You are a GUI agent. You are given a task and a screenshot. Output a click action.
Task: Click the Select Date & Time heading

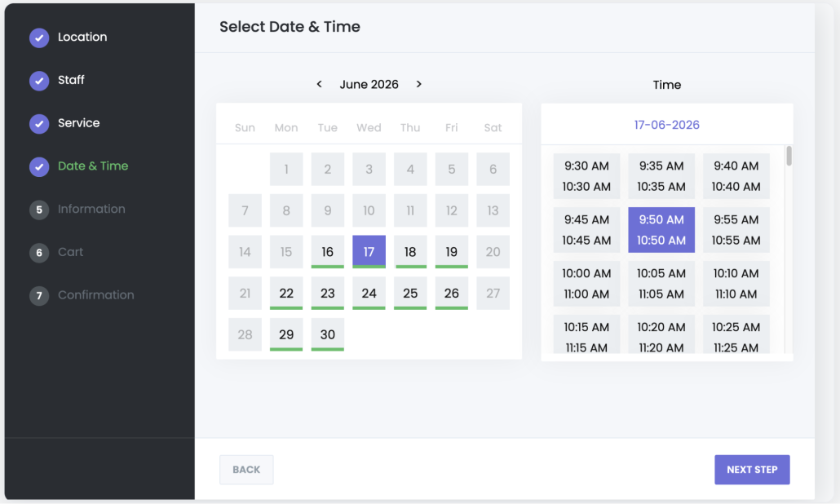(x=290, y=26)
